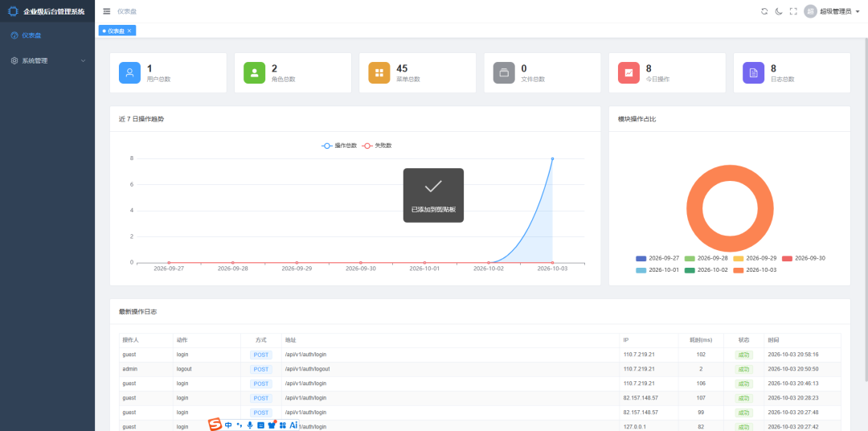
Task: Toggle the 操作总数 legend series
Action: point(339,146)
